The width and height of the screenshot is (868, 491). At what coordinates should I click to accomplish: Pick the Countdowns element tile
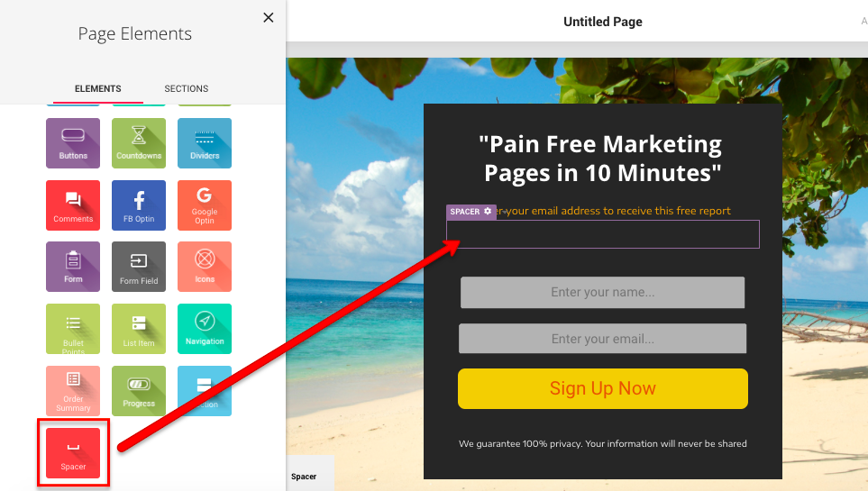139,143
